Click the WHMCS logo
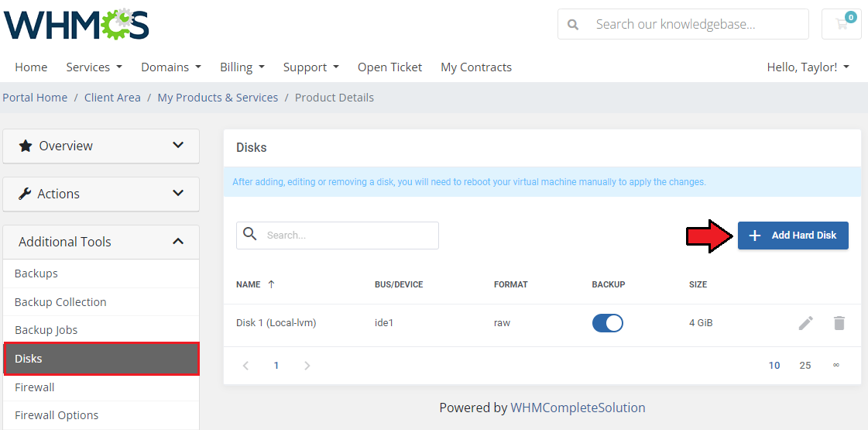The width and height of the screenshot is (868, 430). click(x=77, y=24)
